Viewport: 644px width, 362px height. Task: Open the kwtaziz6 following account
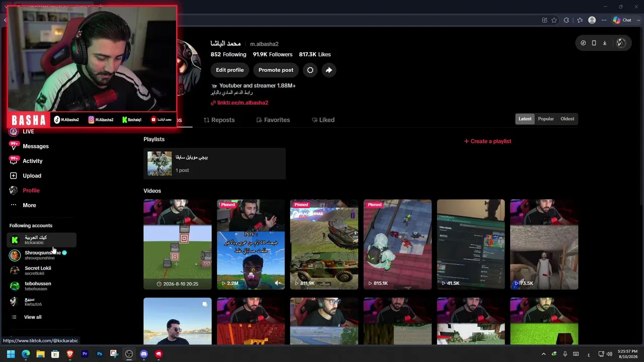pos(42,301)
